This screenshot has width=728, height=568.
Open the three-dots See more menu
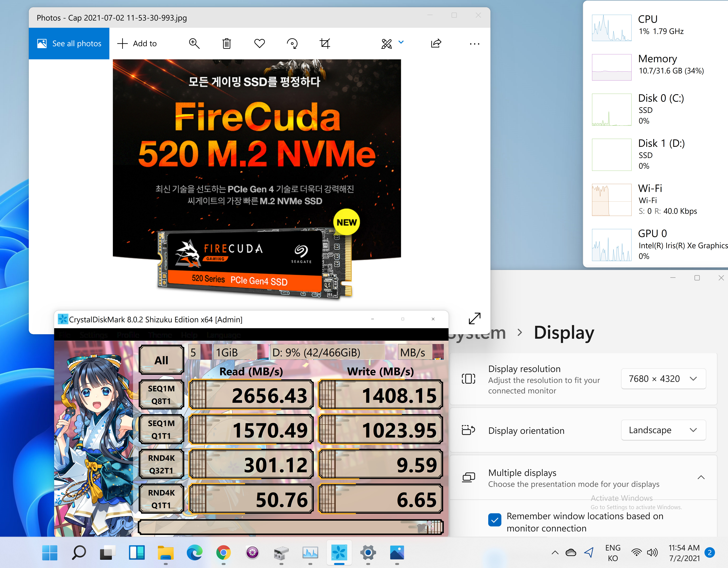[474, 44]
